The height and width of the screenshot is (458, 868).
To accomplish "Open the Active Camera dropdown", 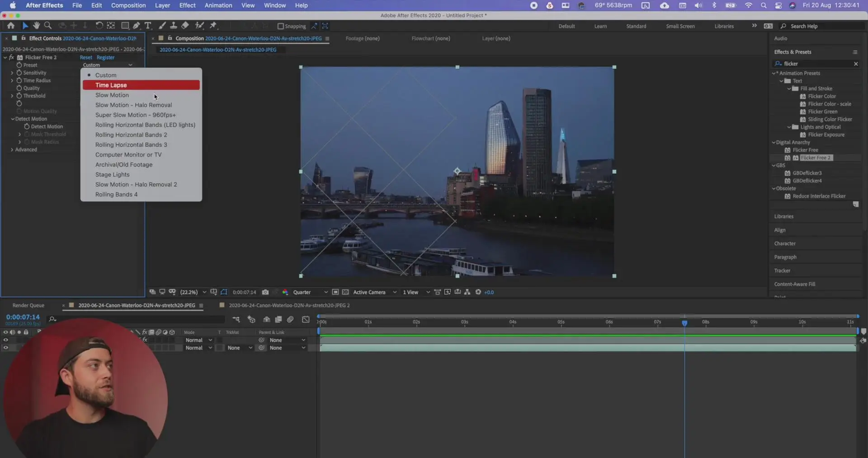I will click(374, 292).
